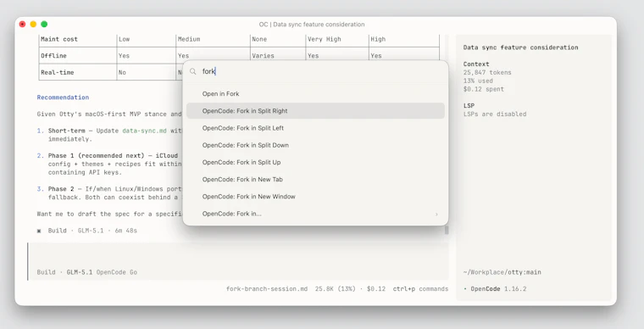This screenshot has width=644, height=329.
Task: Click fork-branch-session.md in status bar
Action: coord(267,289)
